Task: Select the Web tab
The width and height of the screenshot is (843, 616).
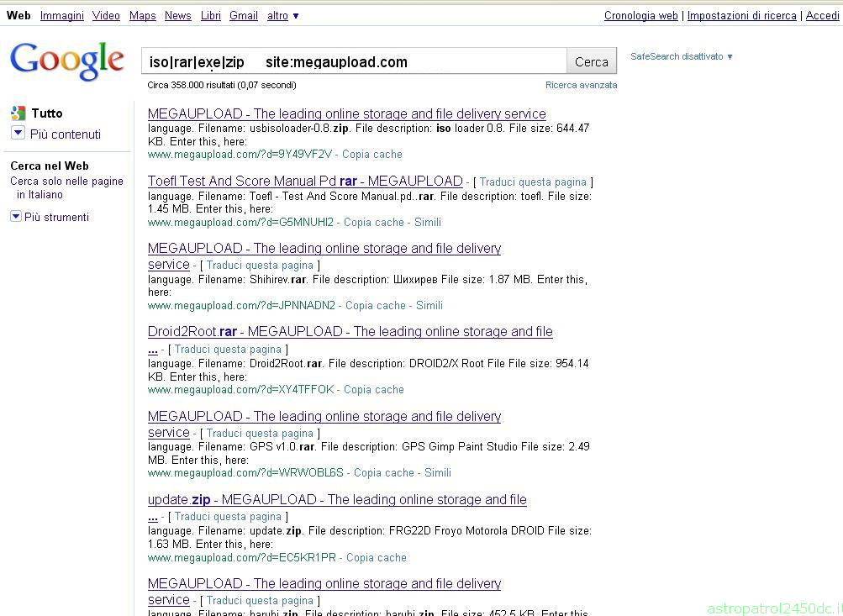Action: (x=18, y=16)
